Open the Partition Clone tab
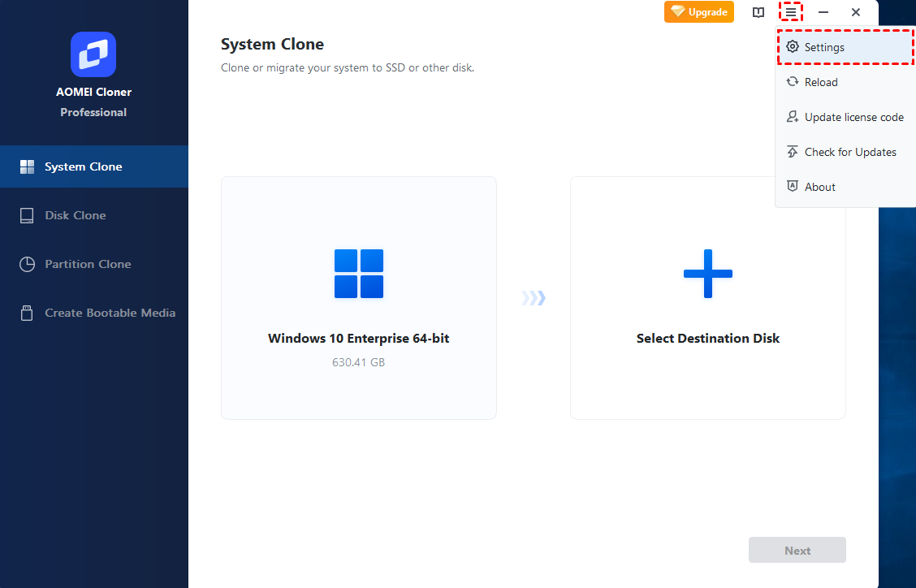Screen dimensions: 916x588 pyautogui.click(x=94, y=264)
